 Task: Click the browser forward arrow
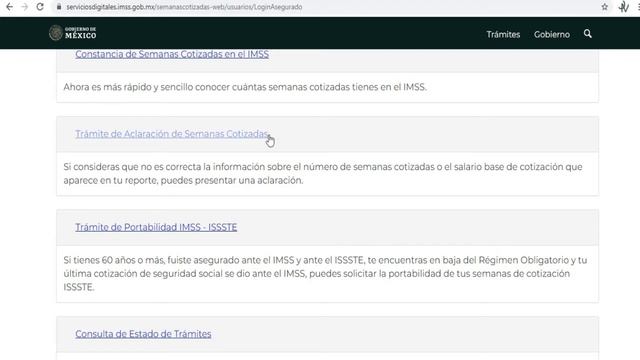click(24, 7)
